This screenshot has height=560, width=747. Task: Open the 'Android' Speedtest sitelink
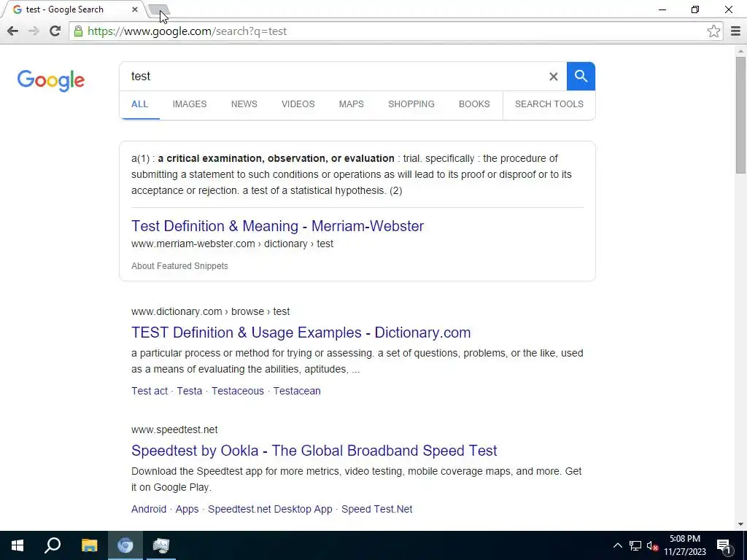tap(149, 509)
